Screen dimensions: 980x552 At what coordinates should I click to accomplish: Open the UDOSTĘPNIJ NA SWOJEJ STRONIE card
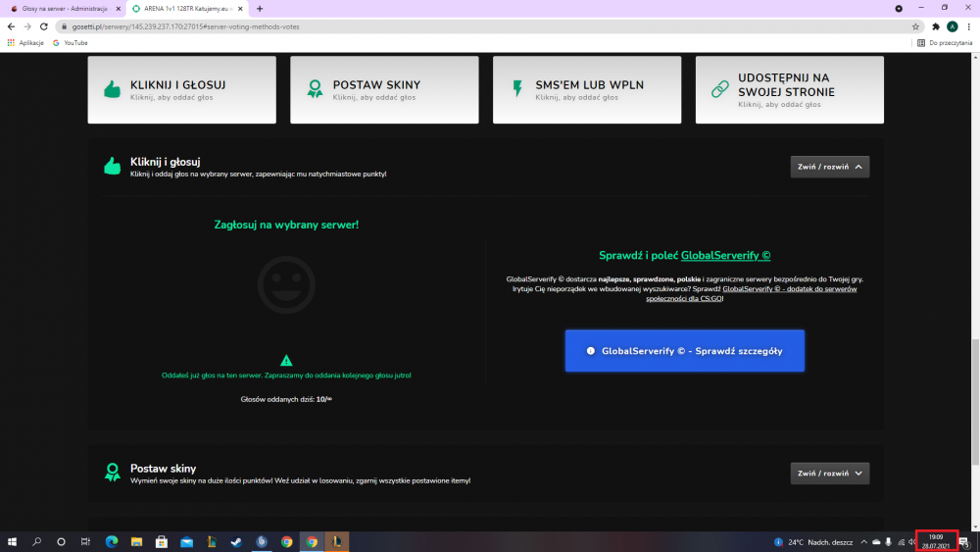[789, 89]
